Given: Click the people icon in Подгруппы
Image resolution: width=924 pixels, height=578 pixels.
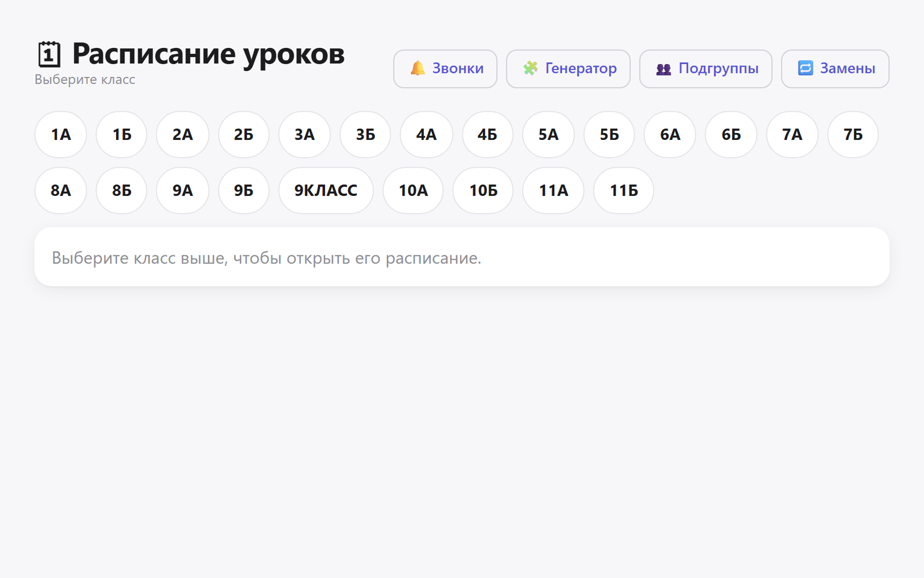Looking at the screenshot, I should (664, 69).
